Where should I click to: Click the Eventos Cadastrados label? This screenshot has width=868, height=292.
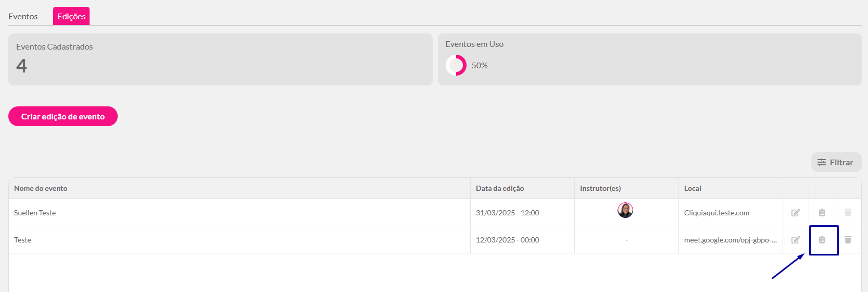point(55,46)
